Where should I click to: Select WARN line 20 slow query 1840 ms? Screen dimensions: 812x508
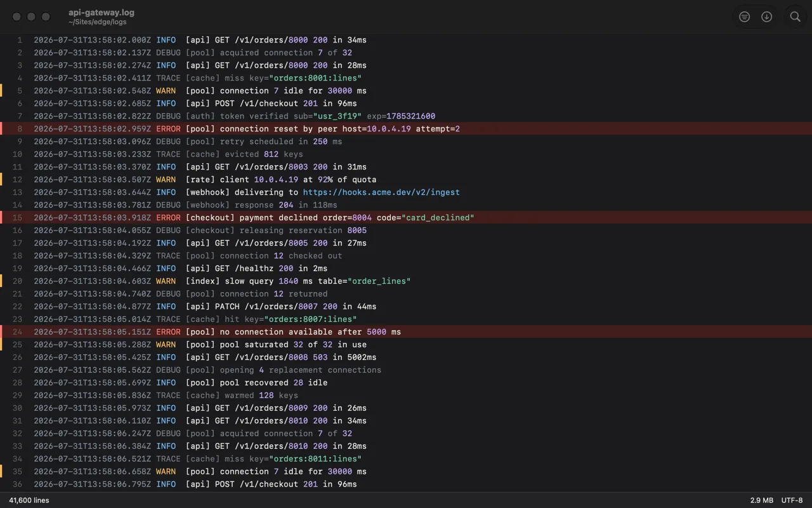(406, 281)
